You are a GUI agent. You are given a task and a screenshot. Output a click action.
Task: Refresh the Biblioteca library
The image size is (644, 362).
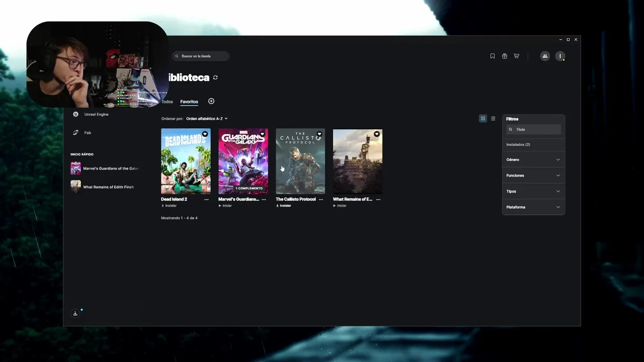coord(215,77)
